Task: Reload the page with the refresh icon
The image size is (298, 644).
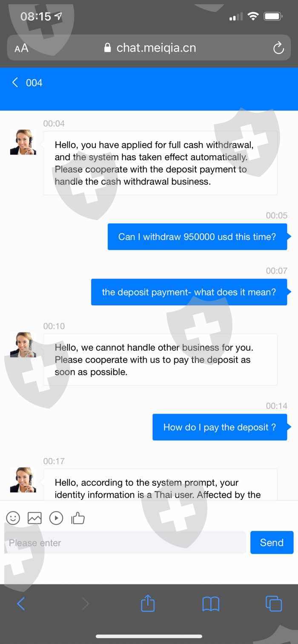Action: [x=278, y=48]
